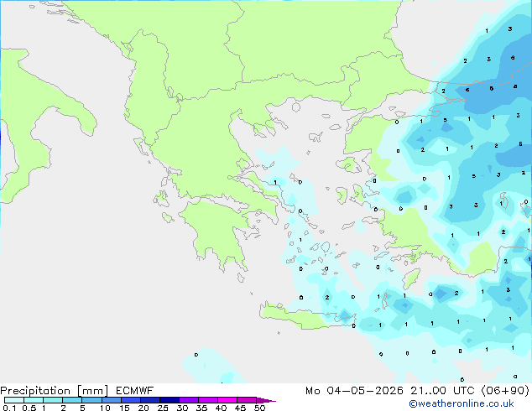
Task: Click the legend value "0.1"
Action: click(x=9, y=408)
